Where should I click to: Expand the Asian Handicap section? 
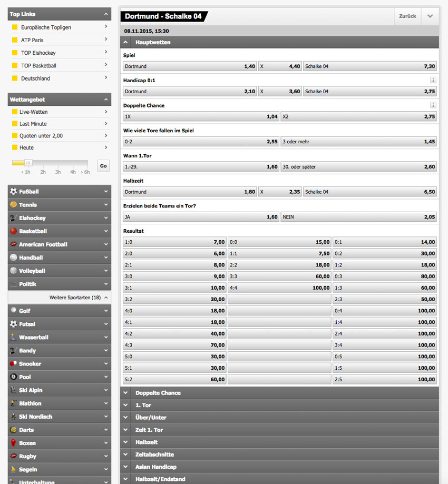tap(280, 467)
